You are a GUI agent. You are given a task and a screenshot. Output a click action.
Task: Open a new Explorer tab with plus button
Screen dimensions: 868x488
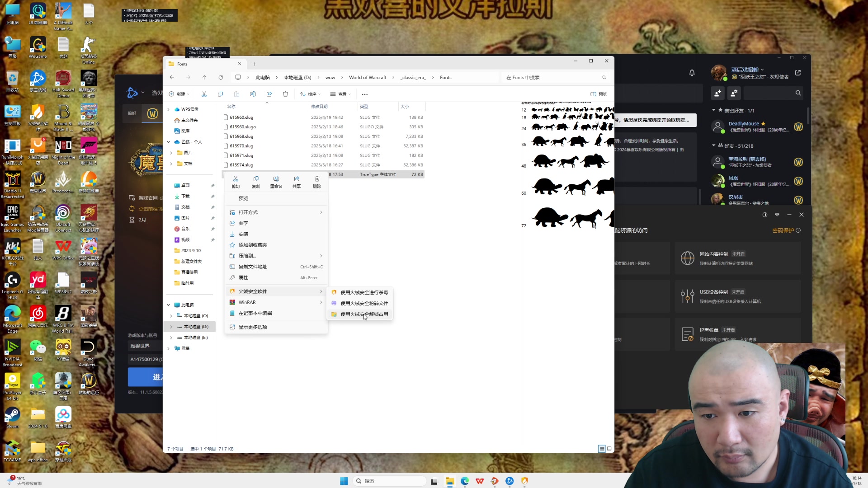255,64
